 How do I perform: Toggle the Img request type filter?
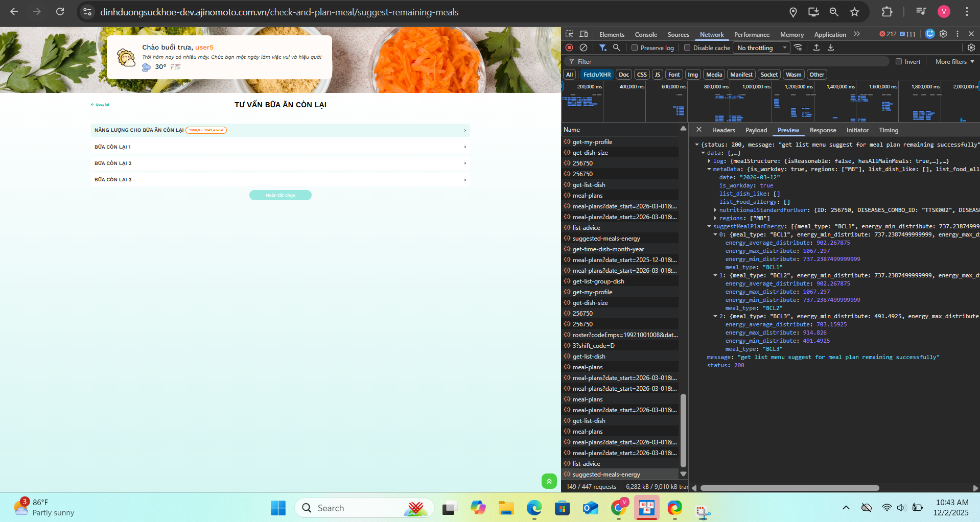pos(693,75)
